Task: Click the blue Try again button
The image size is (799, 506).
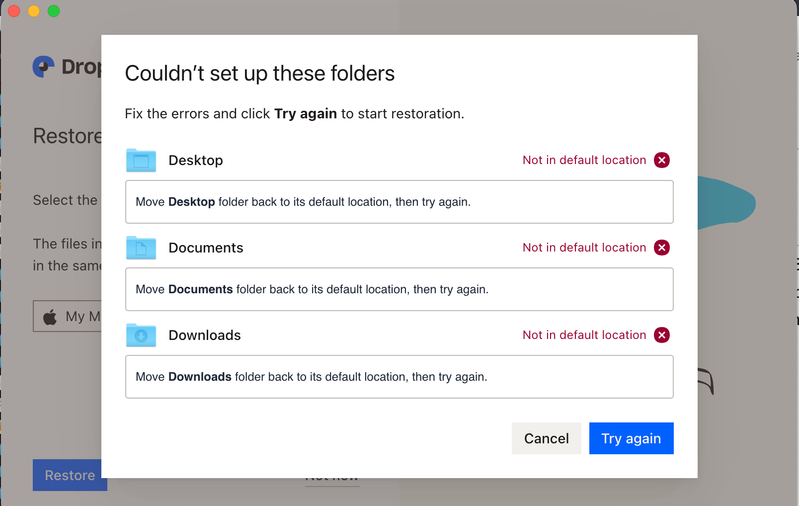Action: tap(631, 438)
